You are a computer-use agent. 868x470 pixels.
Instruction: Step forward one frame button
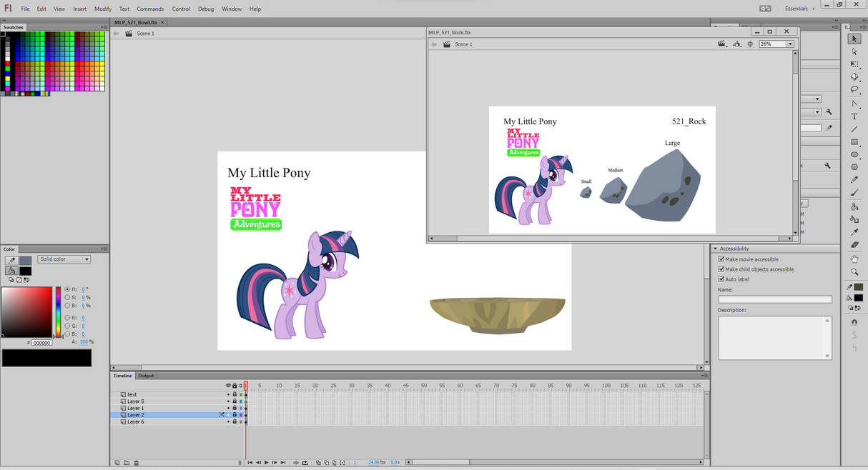pos(275,463)
